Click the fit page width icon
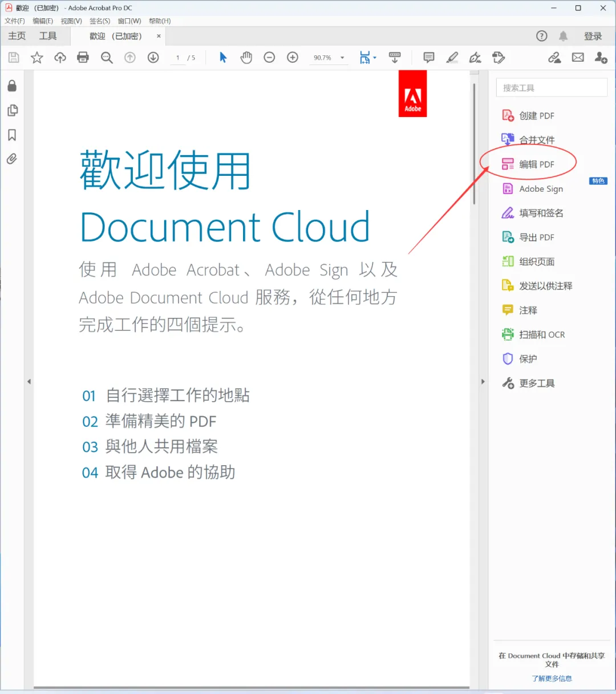 365,58
